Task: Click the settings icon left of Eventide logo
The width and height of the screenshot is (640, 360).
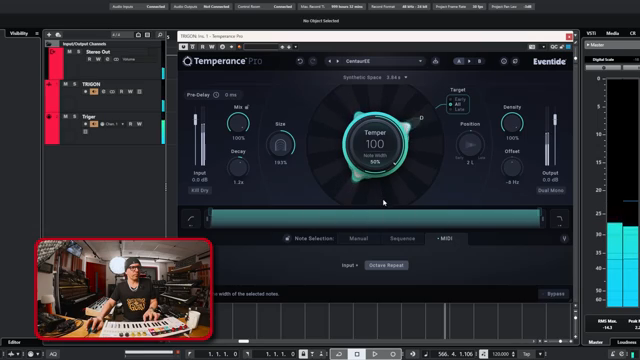Action: (x=515, y=61)
